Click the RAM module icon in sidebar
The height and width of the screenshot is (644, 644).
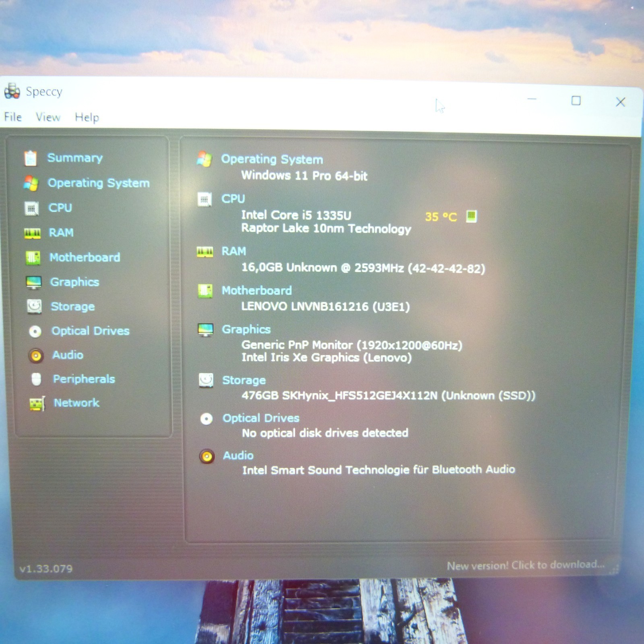tap(32, 233)
